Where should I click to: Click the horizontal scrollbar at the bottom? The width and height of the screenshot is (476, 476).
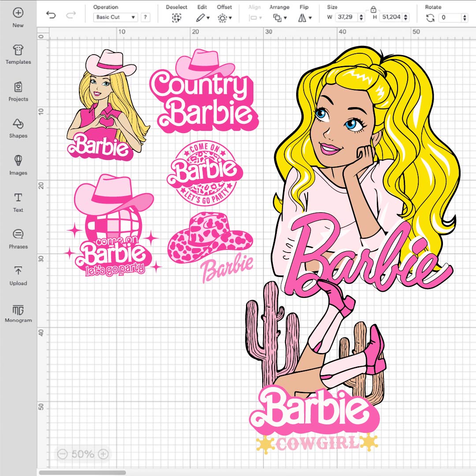82,472
